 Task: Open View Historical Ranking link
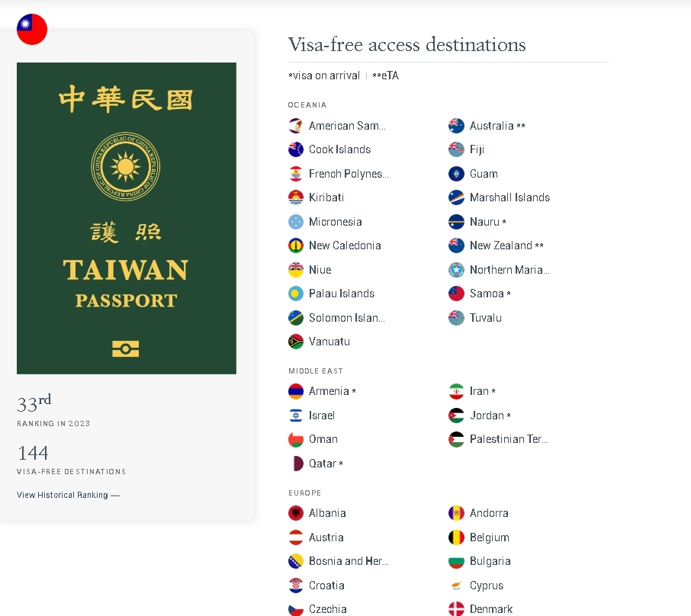pos(68,495)
